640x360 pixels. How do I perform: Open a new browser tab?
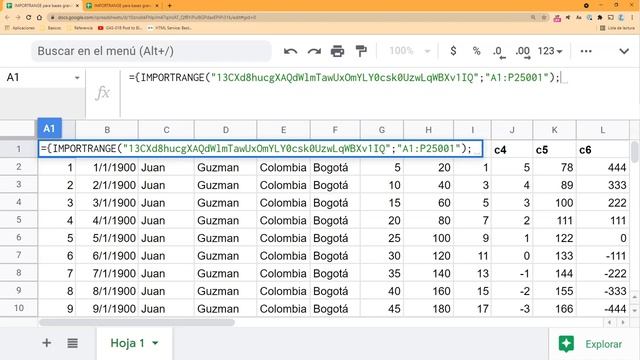click(169, 6)
